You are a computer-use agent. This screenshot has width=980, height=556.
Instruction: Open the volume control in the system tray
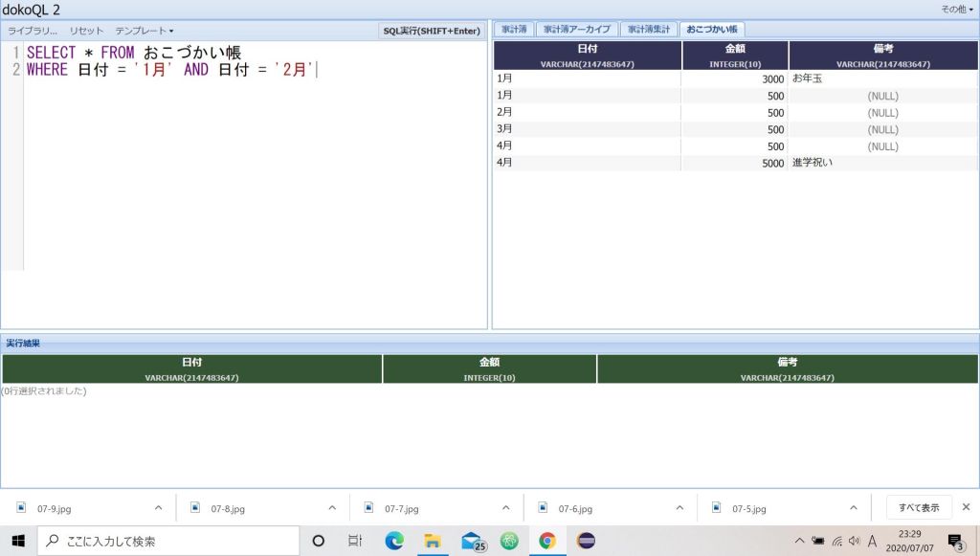854,541
